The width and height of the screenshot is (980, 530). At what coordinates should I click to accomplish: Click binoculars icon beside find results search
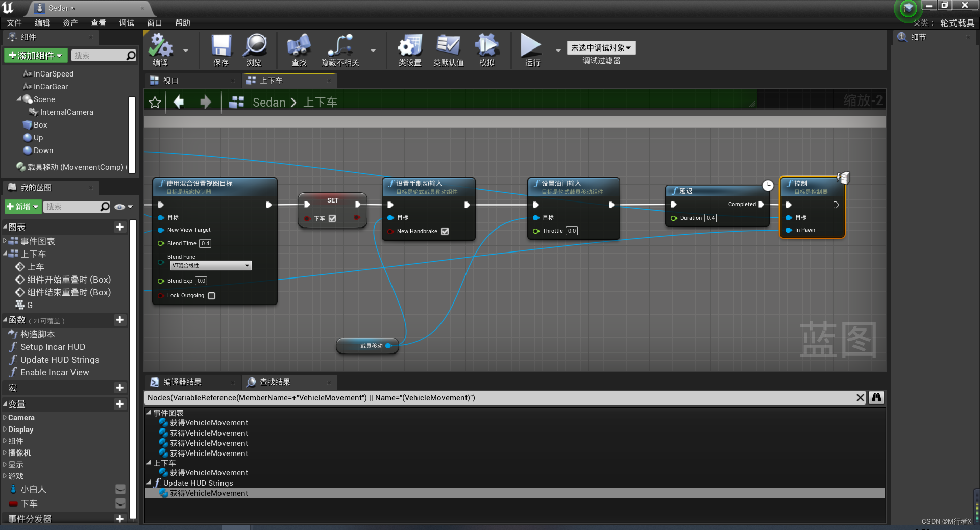click(876, 398)
